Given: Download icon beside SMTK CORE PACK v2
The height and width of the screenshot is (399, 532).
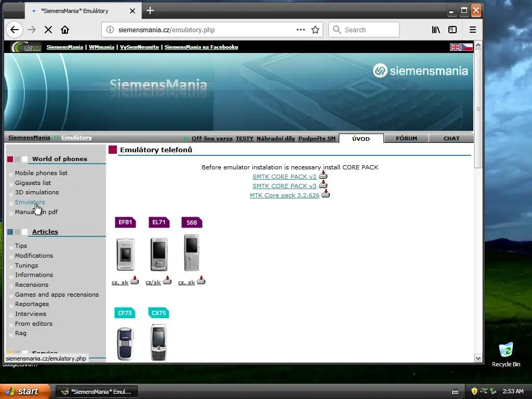Looking at the screenshot, I should click(x=323, y=175).
